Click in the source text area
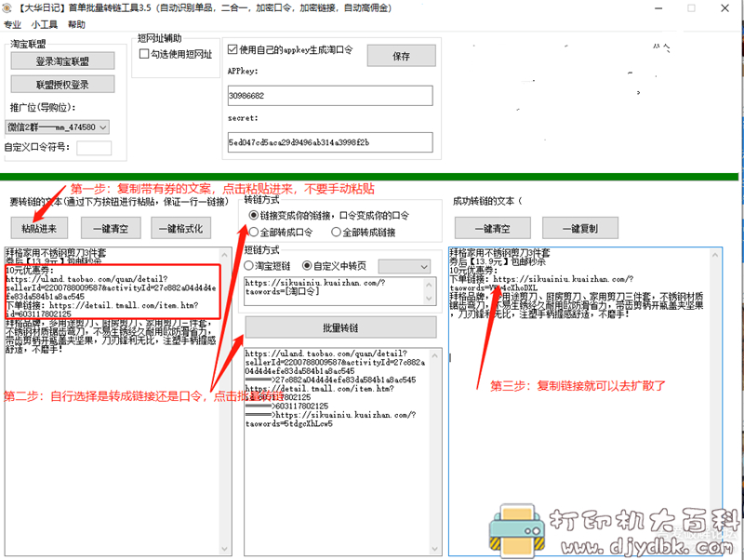The image size is (744, 560). tap(113, 401)
